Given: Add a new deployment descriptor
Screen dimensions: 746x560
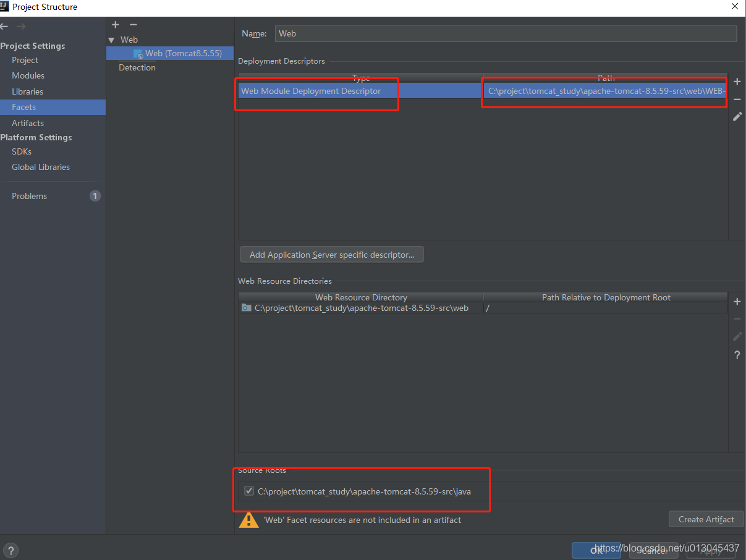Looking at the screenshot, I should pos(737,82).
